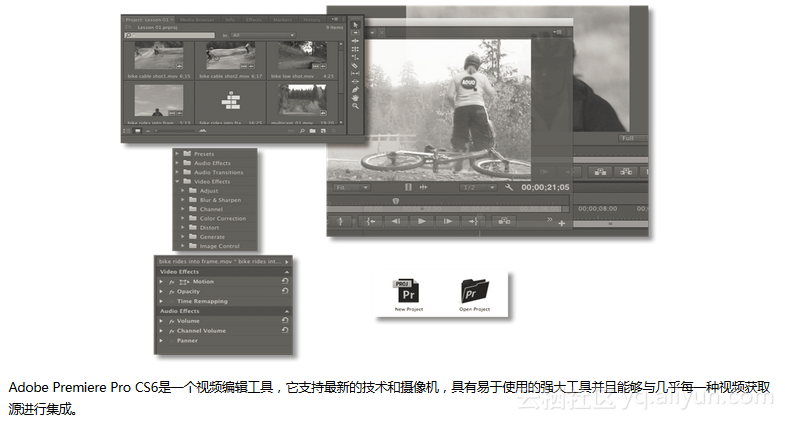Expand the Audio Effects folder
This screenshot has width=785, height=421.
tap(177, 163)
